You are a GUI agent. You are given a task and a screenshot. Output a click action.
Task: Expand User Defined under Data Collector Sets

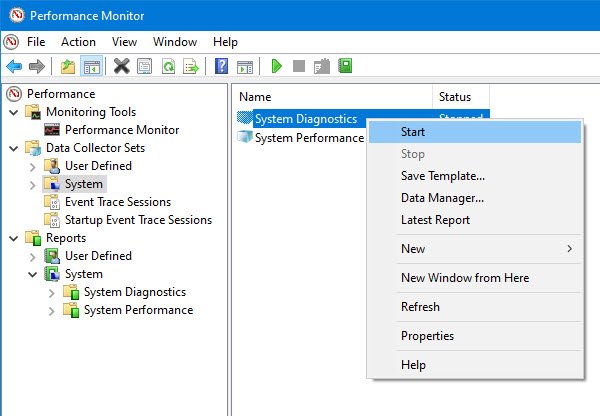(33, 166)
